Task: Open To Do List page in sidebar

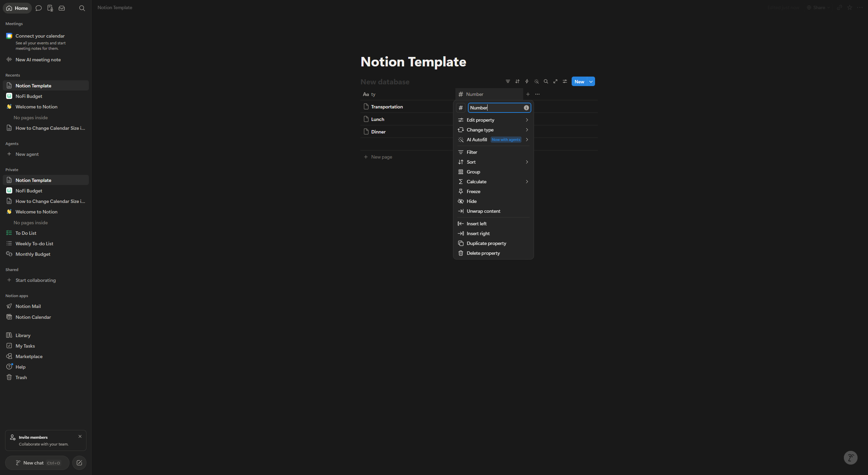Action: pos(46,233)
